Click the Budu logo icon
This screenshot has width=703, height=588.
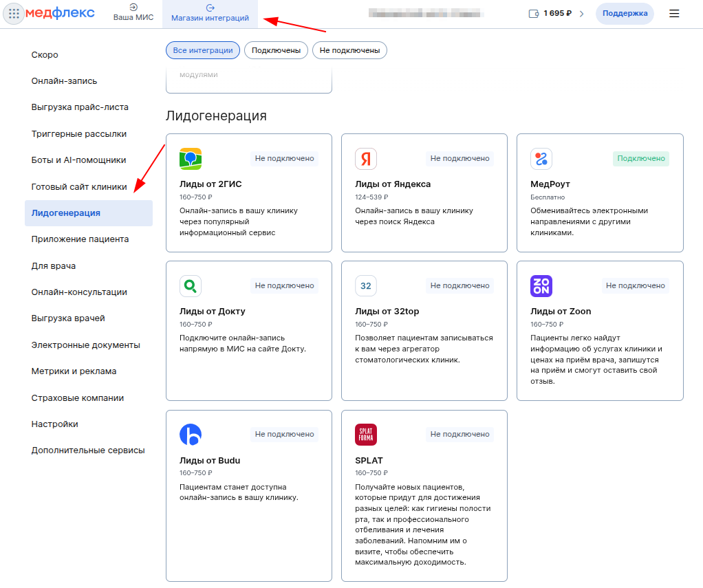(x=191, y=435)
